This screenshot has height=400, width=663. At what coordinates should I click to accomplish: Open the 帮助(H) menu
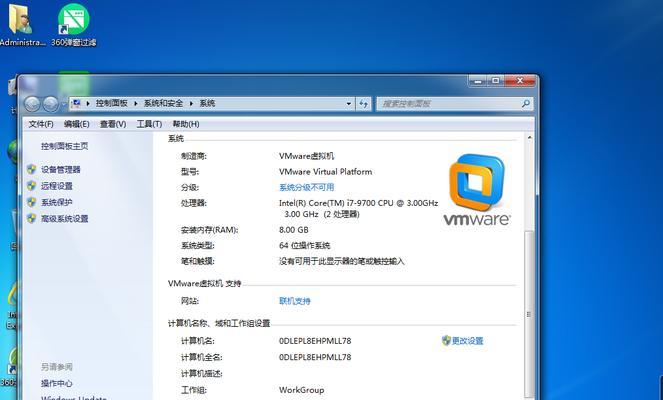[x=186, y=124]
